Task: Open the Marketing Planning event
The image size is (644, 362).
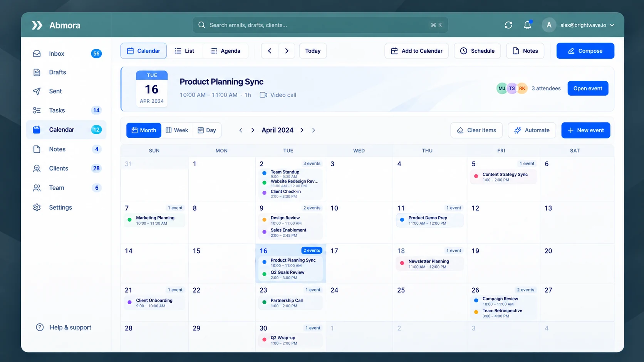Action: coord(154,220)
